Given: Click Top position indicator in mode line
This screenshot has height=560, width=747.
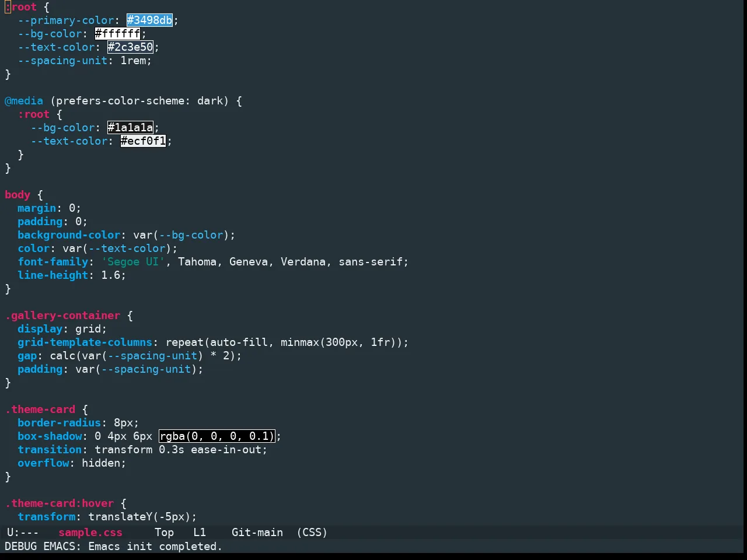Looking at the screenshot, I should (x=164, y=533).
